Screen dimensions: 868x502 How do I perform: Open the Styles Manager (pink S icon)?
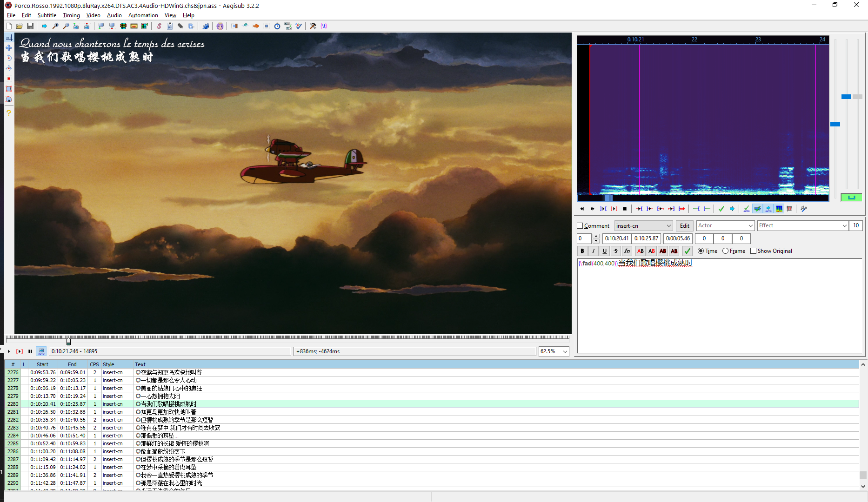tap(159, 26)
